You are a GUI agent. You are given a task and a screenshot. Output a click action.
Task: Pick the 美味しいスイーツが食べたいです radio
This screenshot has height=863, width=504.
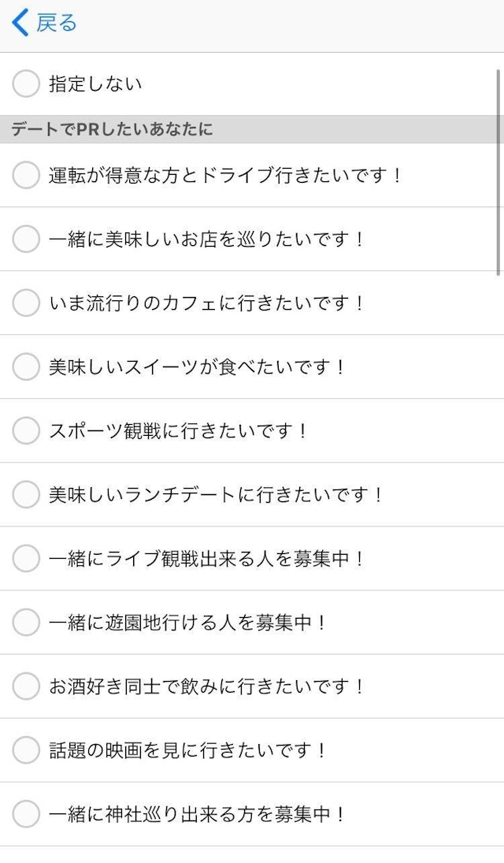(26, 366)
